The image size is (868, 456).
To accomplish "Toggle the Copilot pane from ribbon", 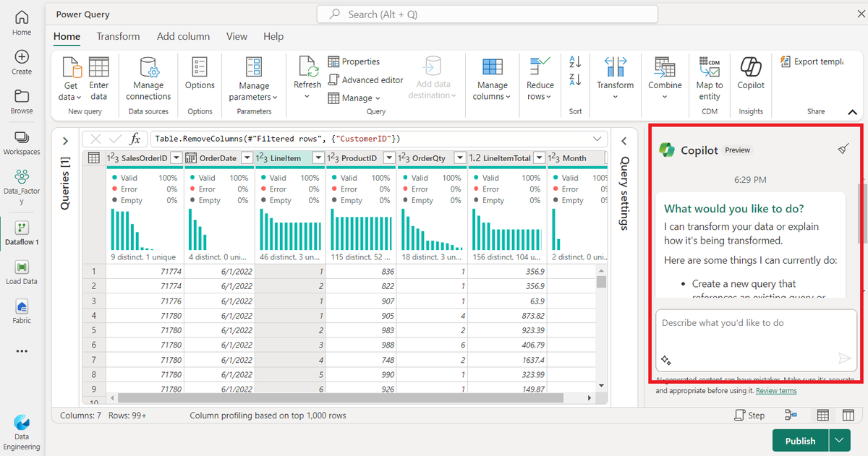I will pos(751,74).
